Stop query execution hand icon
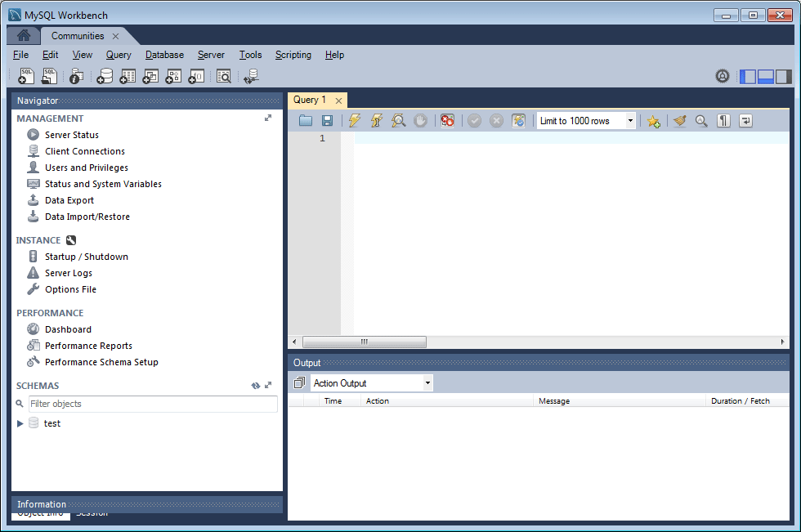The width and height of the screenshot is (801, 532). (x=420, y=120)
